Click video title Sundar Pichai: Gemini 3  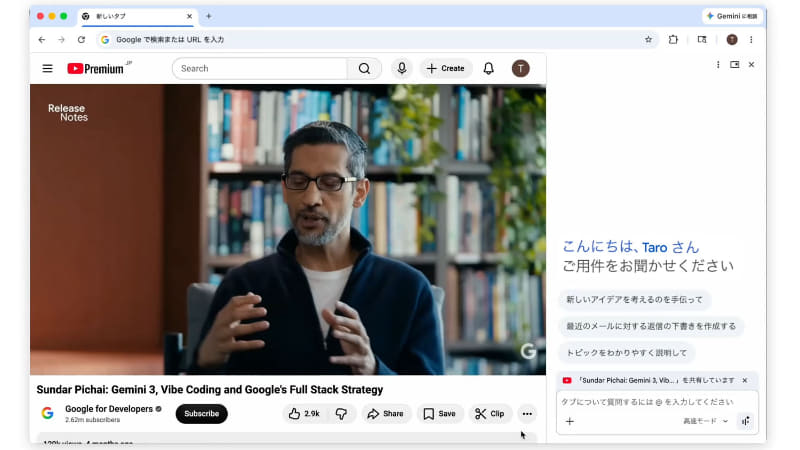click(x=210, y=390)
